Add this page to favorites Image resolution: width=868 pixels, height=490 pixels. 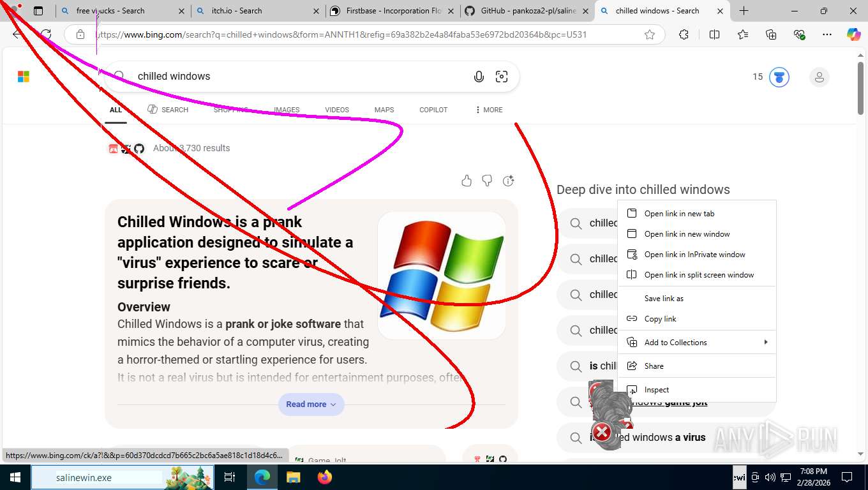650,34
